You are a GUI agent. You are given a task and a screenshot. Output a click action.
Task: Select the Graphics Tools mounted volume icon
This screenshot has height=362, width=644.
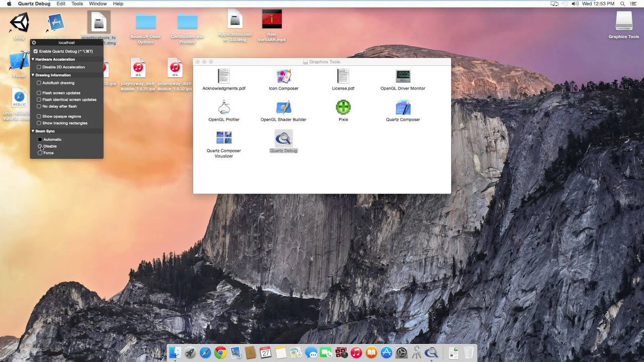[624, 21]
